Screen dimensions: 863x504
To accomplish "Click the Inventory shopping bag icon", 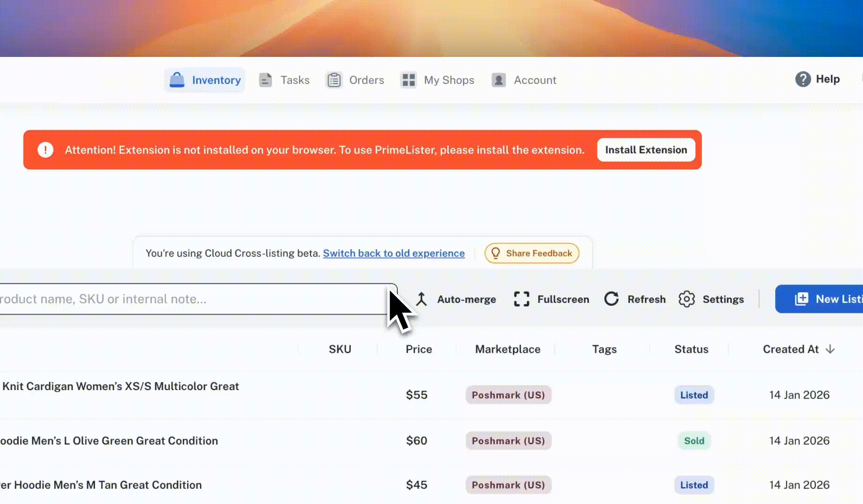I will [177, 80].
